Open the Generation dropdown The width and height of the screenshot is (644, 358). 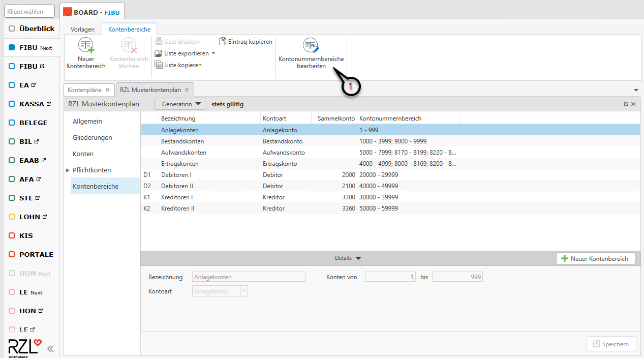tap(180, 104)
